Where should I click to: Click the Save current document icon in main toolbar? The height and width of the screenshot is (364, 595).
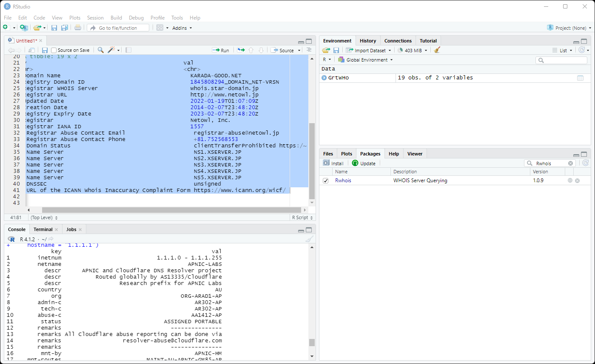click(x=54, y=28)
